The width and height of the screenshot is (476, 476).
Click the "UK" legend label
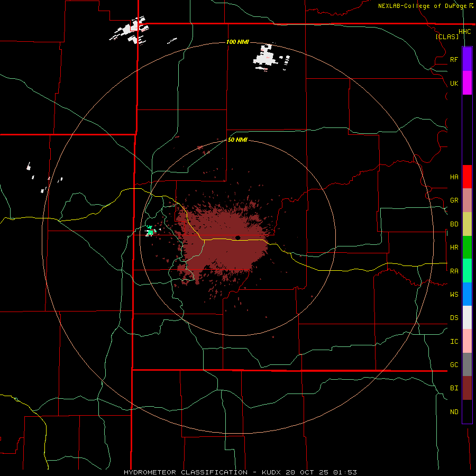[454, 83]
